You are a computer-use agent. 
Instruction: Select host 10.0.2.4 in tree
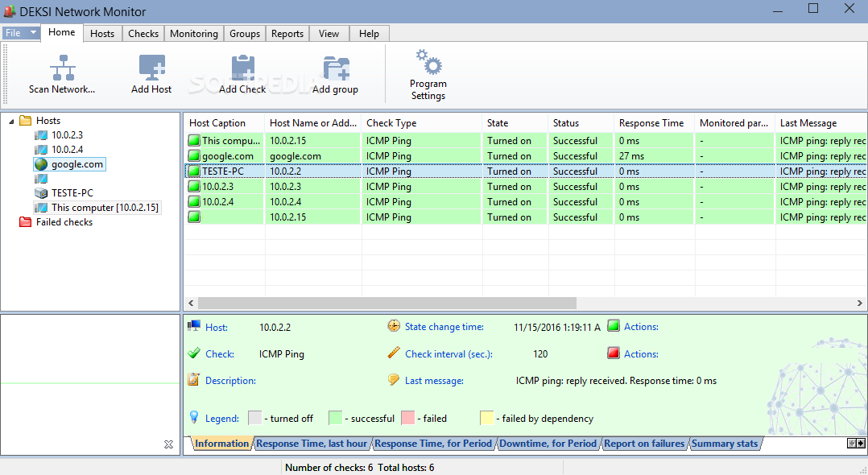point(67,150)
